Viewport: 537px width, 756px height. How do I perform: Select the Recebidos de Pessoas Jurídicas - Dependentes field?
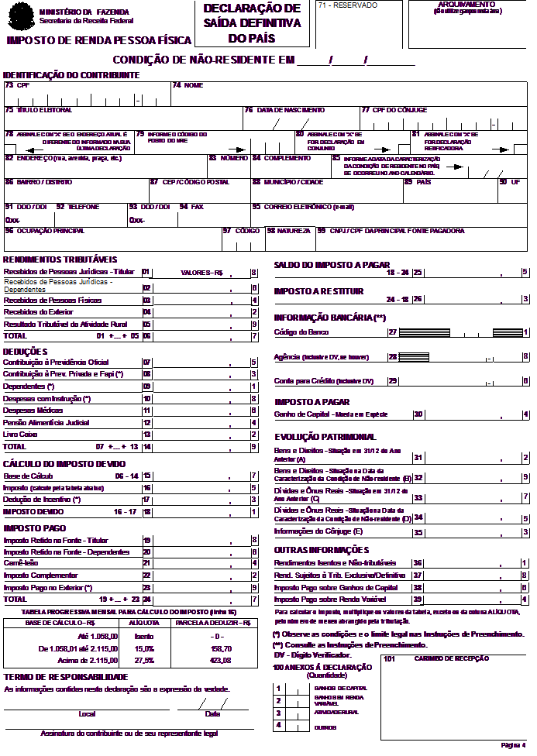pos(73,286)
